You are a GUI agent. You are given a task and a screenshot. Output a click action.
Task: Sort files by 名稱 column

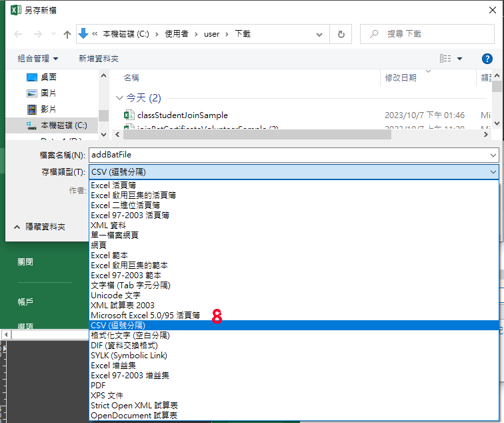pyautogui.click(x=131, y=77)
